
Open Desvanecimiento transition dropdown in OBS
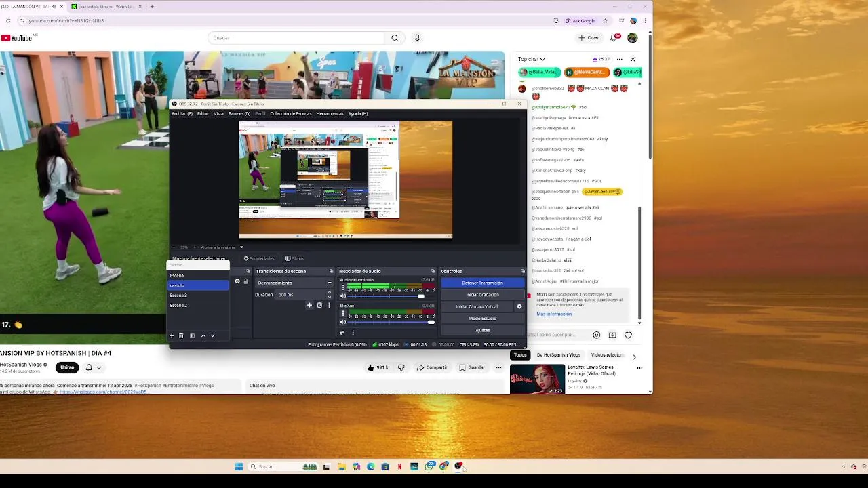click(294, 283)
